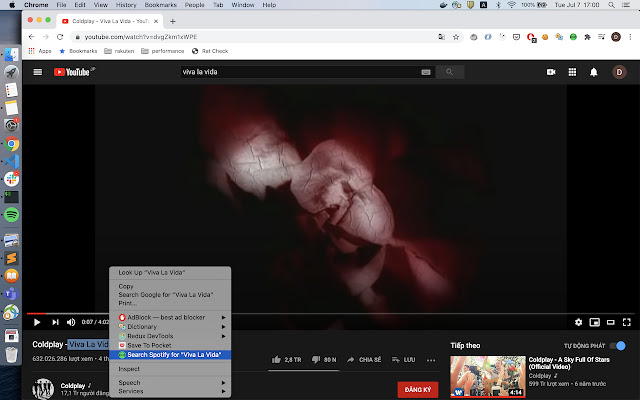Open Chrome extensions puzzle icon
640x400 pixels.
[587, 37]
